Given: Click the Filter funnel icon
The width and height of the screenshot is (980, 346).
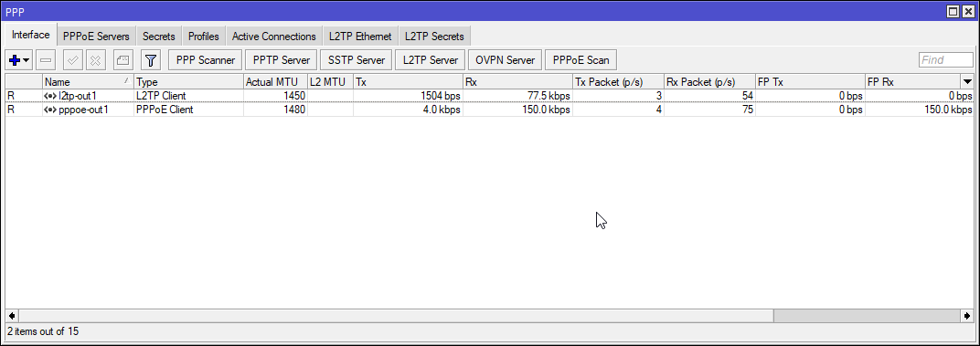Looking at the screenshot, I should click(151, 60).
